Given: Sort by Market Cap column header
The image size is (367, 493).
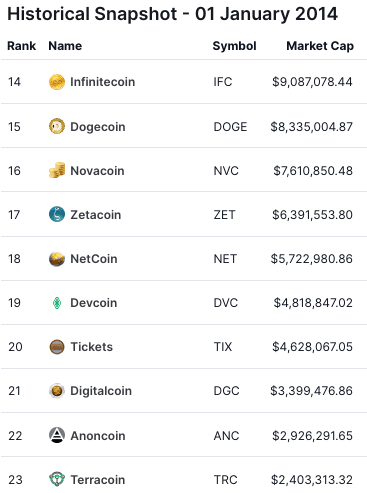Looking at the screenshot, I should (x=320, y=46).
